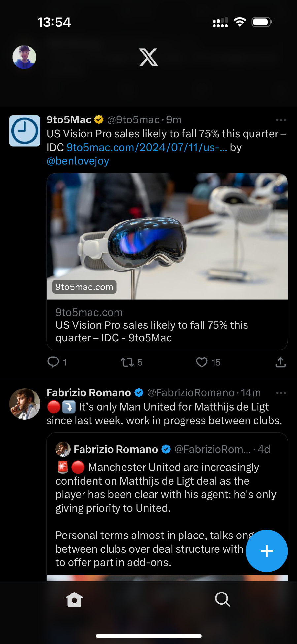Open your profile avatar menu
Viewport: 297px width, 644px height.
tap(24, 57)
